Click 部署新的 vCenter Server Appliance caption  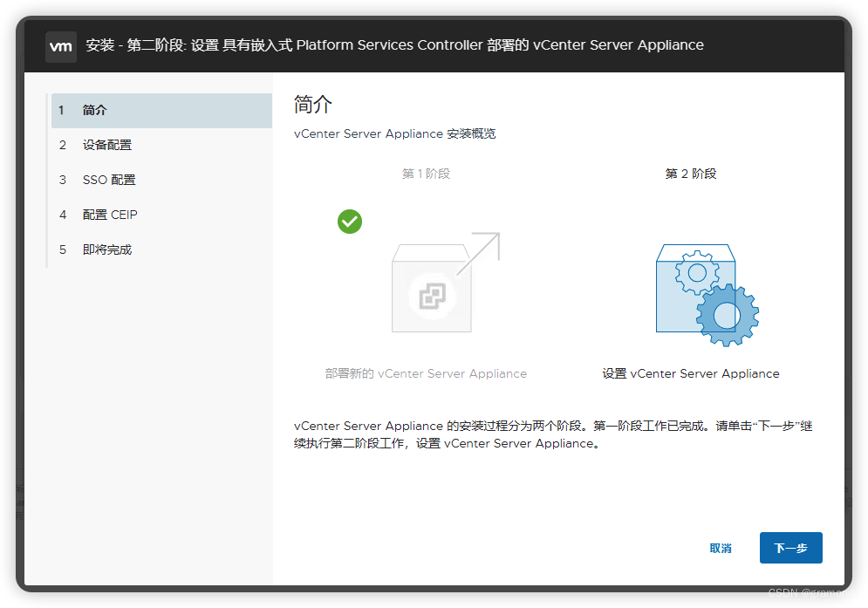pos(426,373)
